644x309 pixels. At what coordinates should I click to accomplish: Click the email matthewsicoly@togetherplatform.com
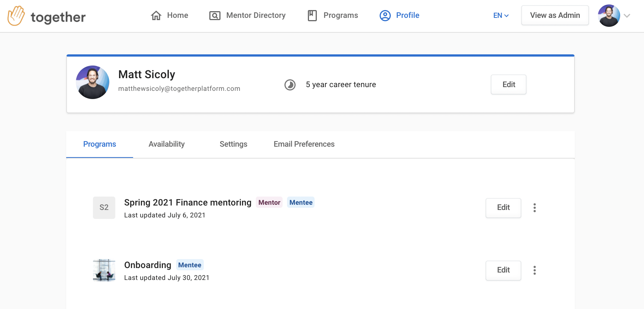coord(179,89)
